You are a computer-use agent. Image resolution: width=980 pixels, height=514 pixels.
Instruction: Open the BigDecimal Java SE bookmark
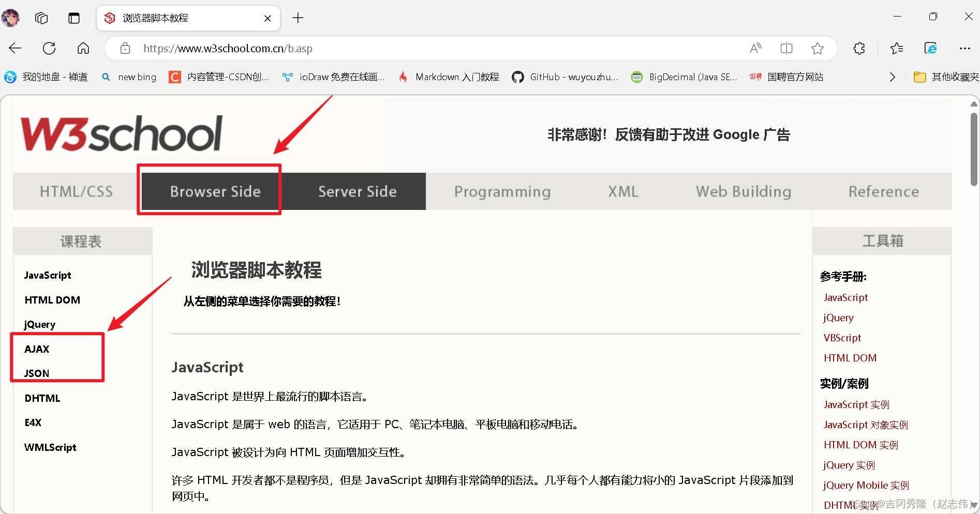[x=684, y=77]
